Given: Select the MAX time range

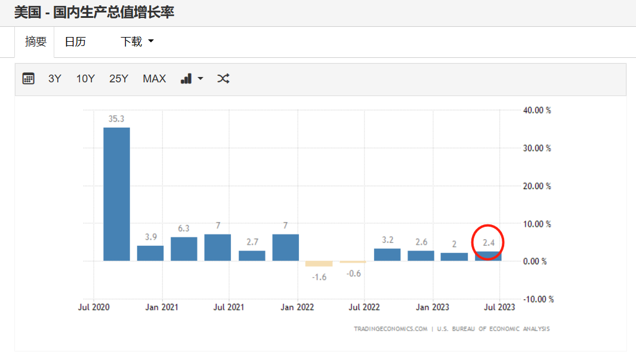Looking at the screenshot, I should [x=154, y=79].
